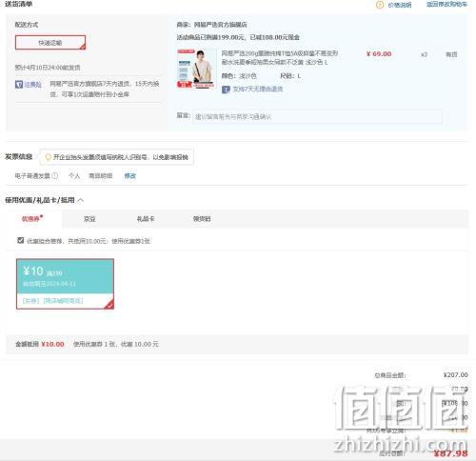Collapse the 使用优惠/礼品卡/抵用 section chevron
The height and width of the screenshot is (461, 476).
click(81, 200)
